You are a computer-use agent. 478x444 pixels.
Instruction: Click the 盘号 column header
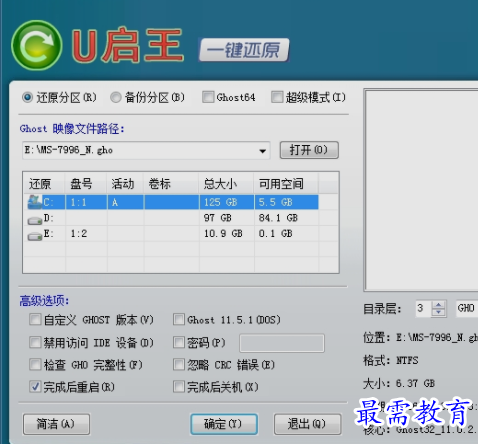pyautogui.click(x=86, y=183)
